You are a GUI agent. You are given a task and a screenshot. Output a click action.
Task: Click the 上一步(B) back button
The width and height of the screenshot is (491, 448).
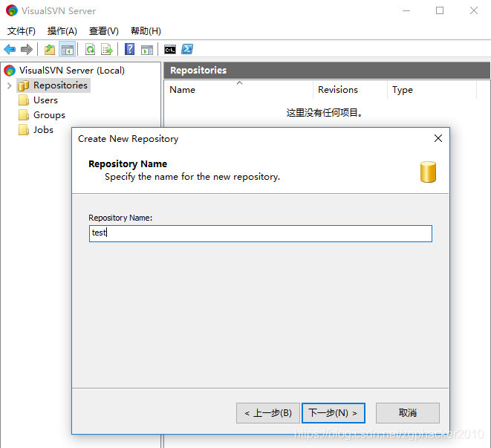268,413
